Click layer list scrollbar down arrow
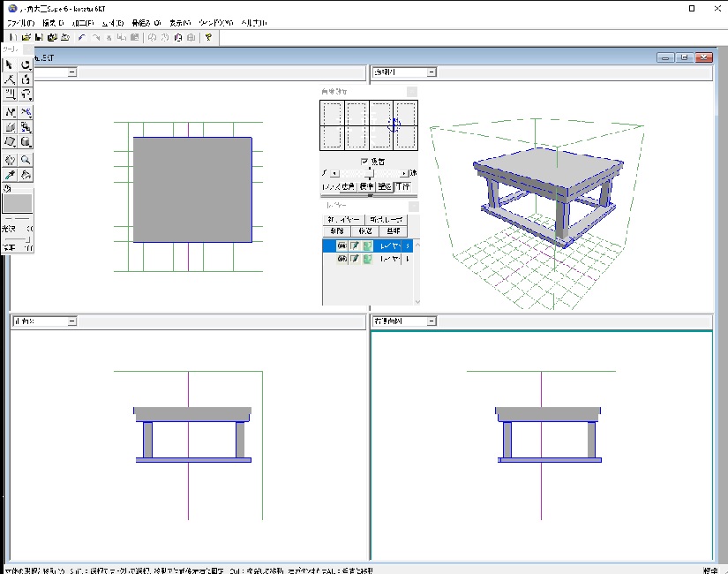The height and width of the screenshot is (574, 728). (417, 302)
